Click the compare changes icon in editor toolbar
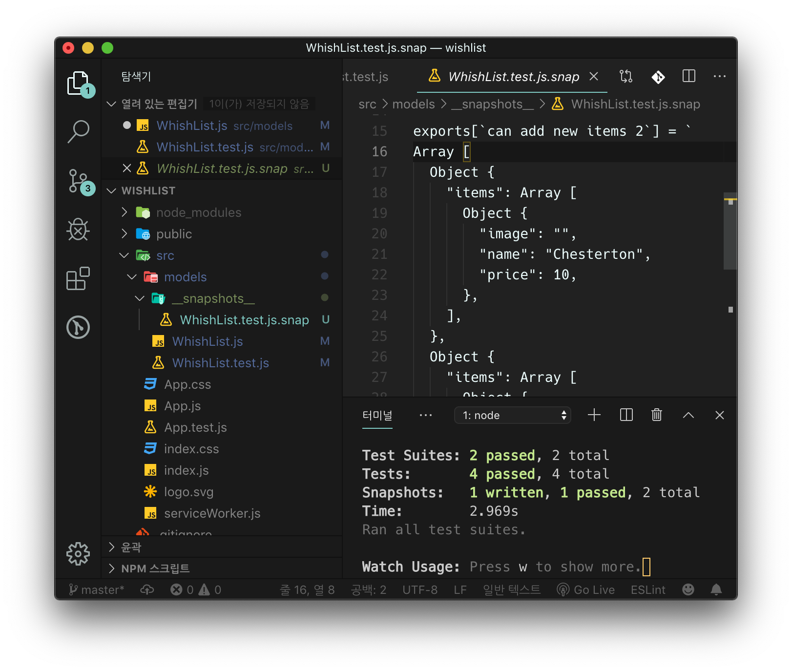This screenshot has width=792, height=672. pyautogui.click(x=626, y=76)
